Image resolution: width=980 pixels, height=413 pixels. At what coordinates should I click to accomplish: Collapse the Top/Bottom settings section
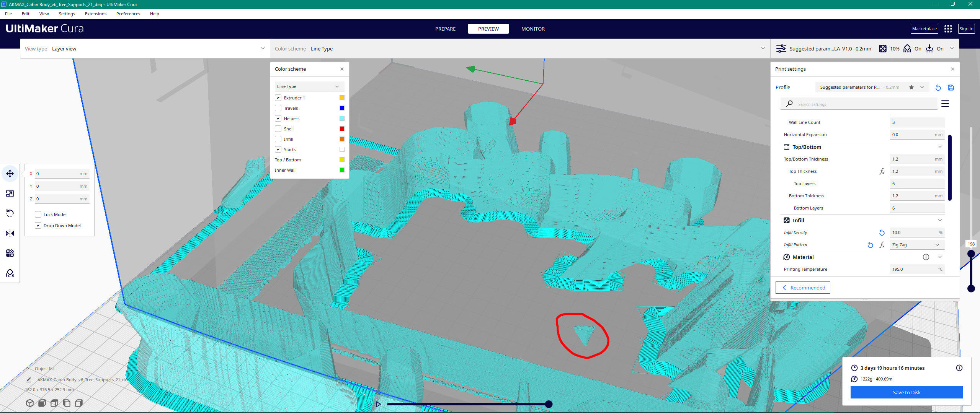tap(940, 147)
